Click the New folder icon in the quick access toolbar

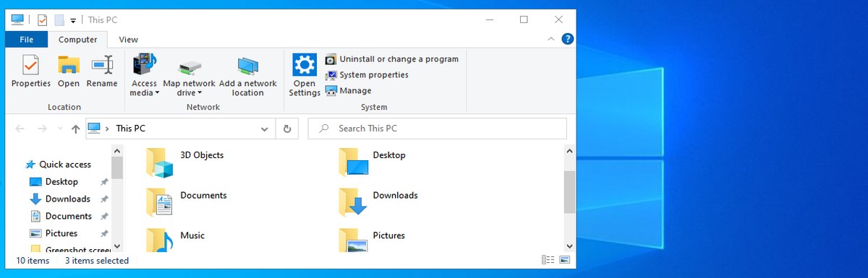click(59, 19)
